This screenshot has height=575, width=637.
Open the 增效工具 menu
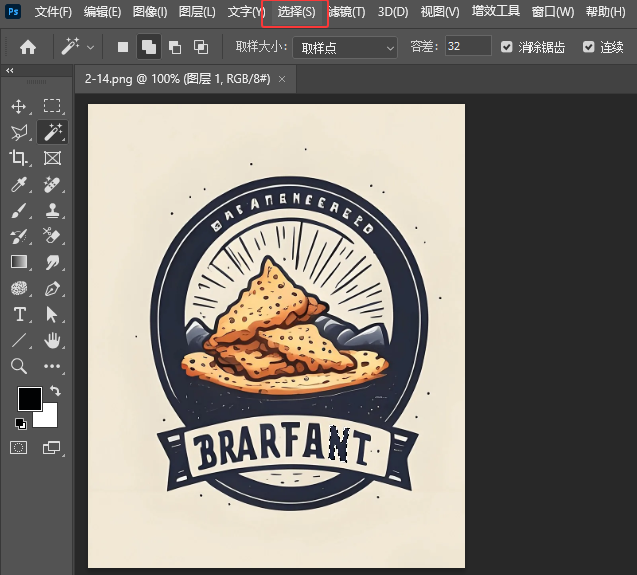pos(496,11)
